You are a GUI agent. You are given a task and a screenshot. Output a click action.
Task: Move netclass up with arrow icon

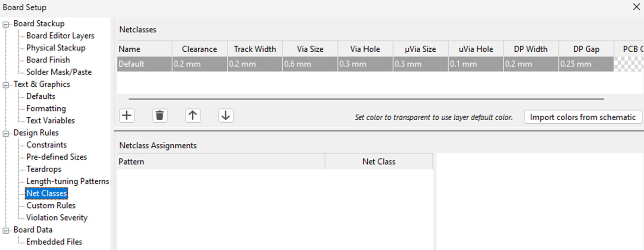pyautogui.click(x=193, y=116)
